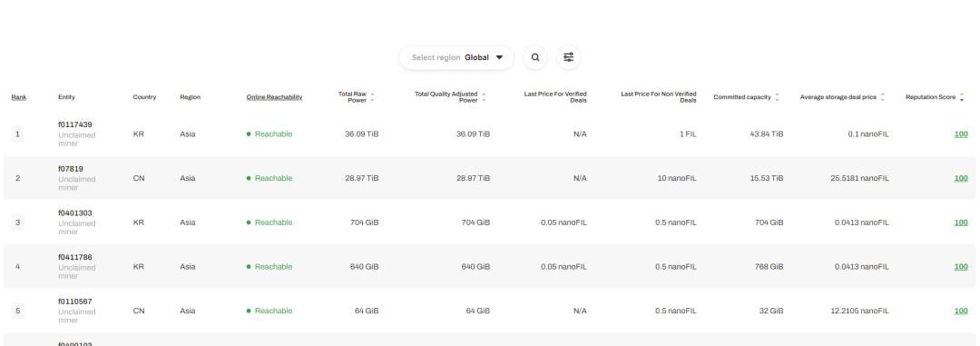Sort by Reputation Score arrows
This screenshot has height=346, width=980.
pos(962,97)
